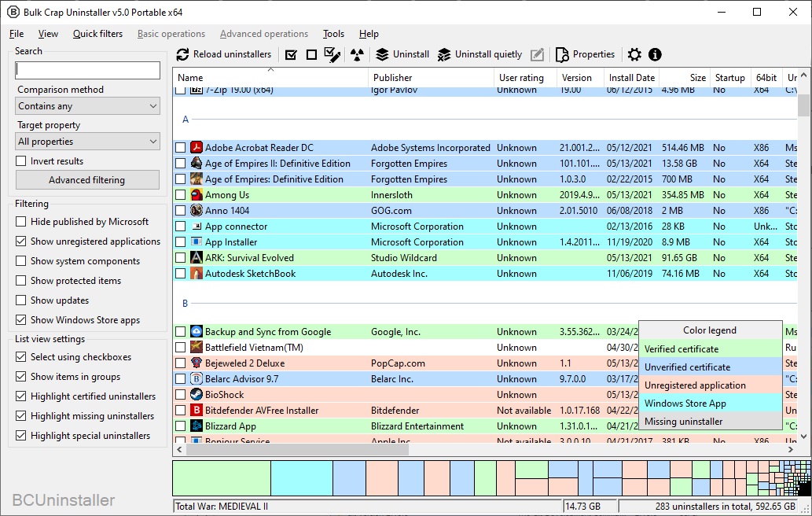
Task: Click the empty box deselect-all toolbar icon
Action: tap(311, 54)
